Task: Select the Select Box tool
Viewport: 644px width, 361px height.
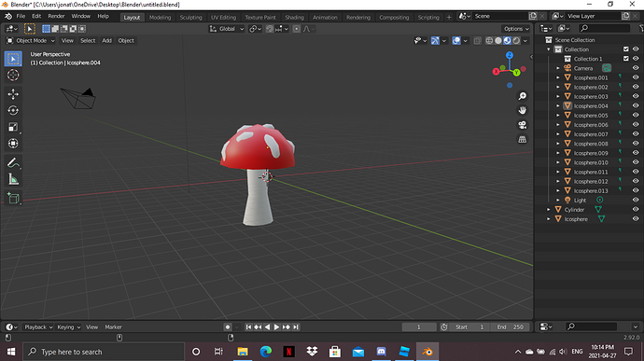Action: tap(13, 59)
